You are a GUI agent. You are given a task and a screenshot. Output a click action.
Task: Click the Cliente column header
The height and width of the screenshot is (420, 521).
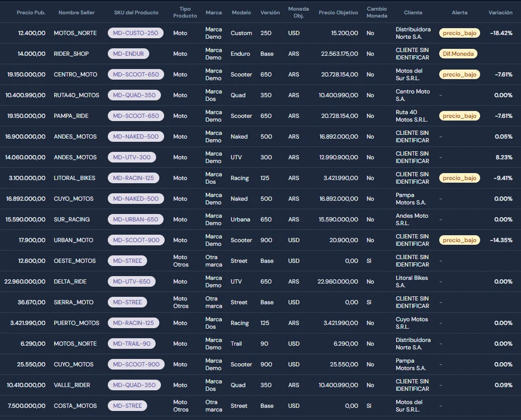point(413,12)
